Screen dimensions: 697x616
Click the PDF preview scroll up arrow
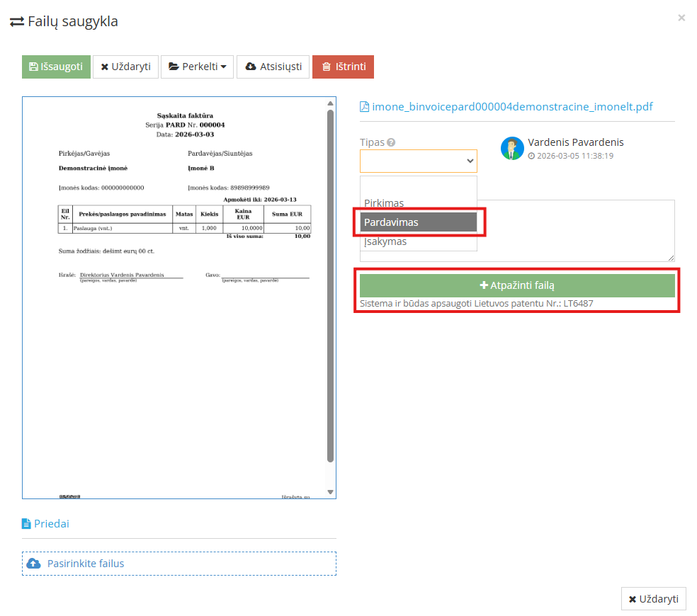[330, 103]
